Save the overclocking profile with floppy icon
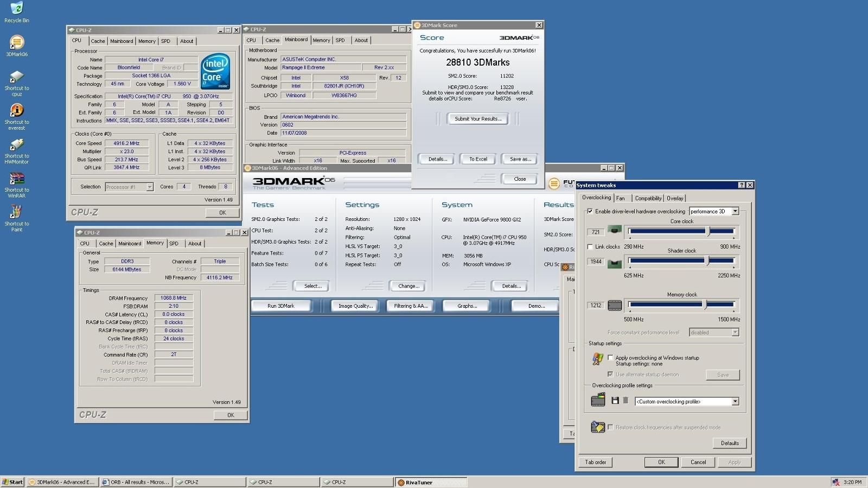868x488 pixels. click(615, 401)
